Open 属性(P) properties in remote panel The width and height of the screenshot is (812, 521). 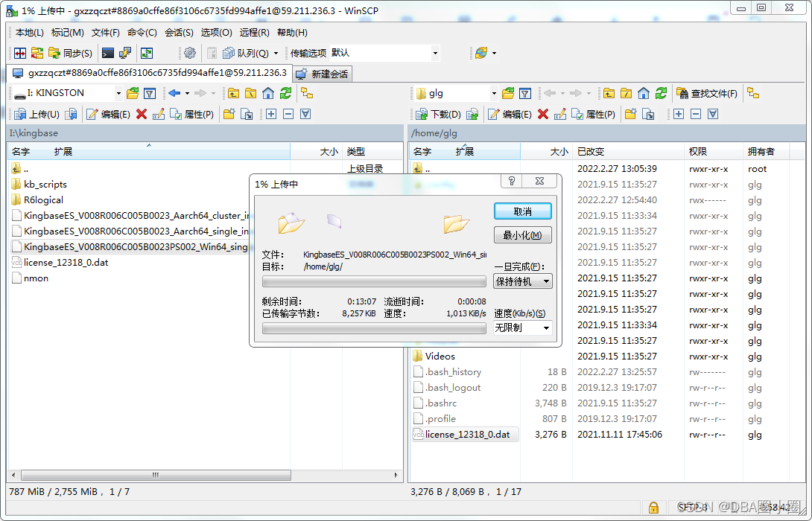click(x=593, y=114)
